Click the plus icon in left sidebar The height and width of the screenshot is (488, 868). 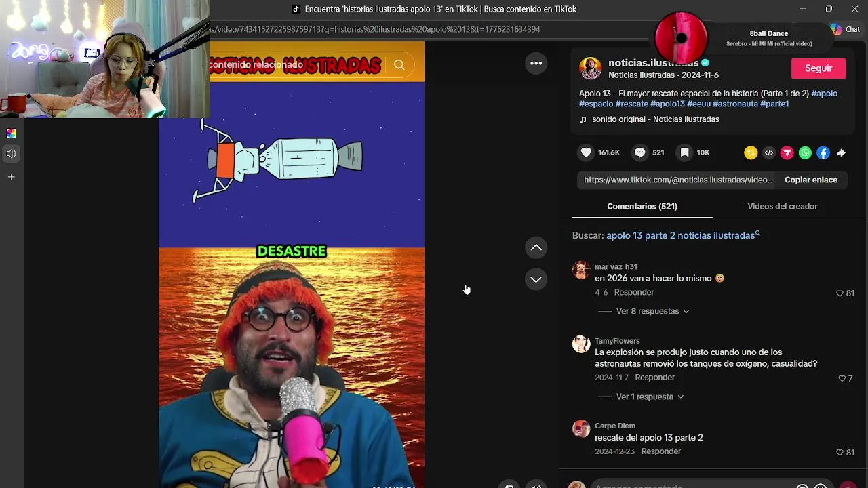point(12,177)
